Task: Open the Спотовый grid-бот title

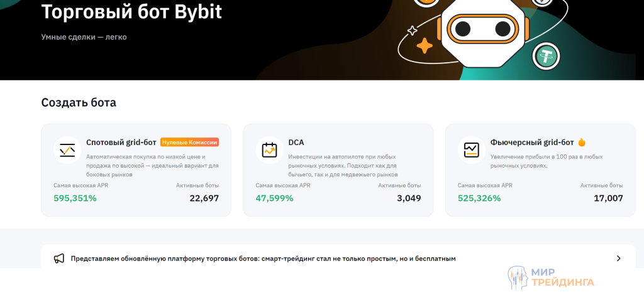Action: pyautogui.click(x=121, y=143)
